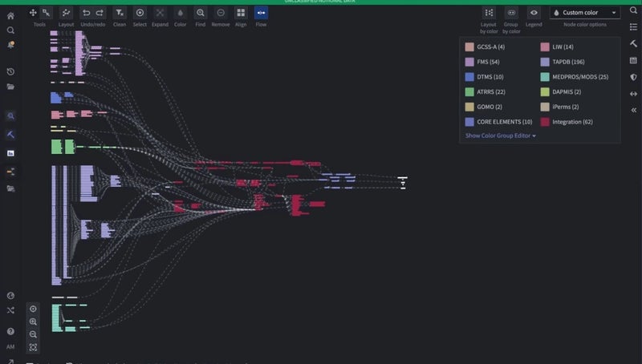Image resolution: width=642 pixels, height=364 pixels.
Task: Toggle the Legend eye icon
Action: (534, 13)
